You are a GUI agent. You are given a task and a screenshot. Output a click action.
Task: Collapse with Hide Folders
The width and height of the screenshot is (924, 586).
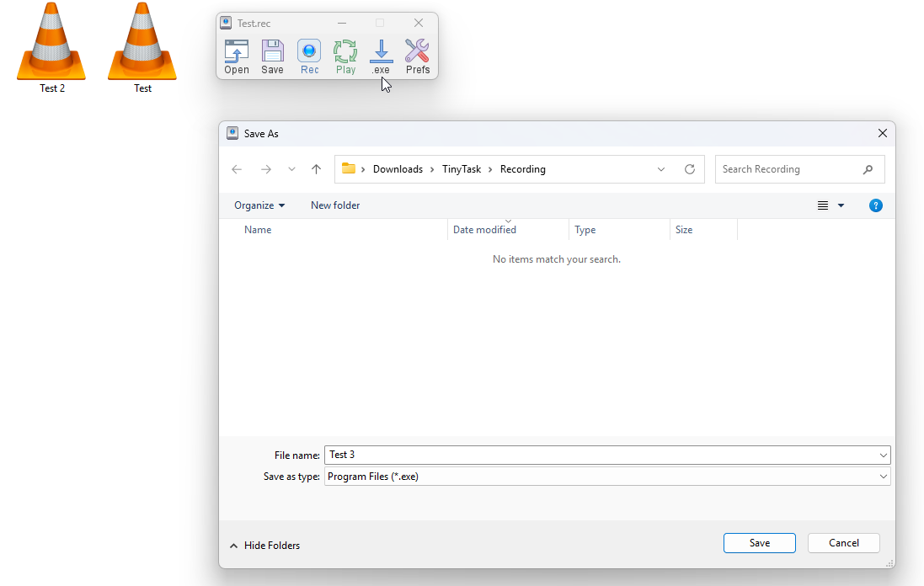(x=264, y=546)
